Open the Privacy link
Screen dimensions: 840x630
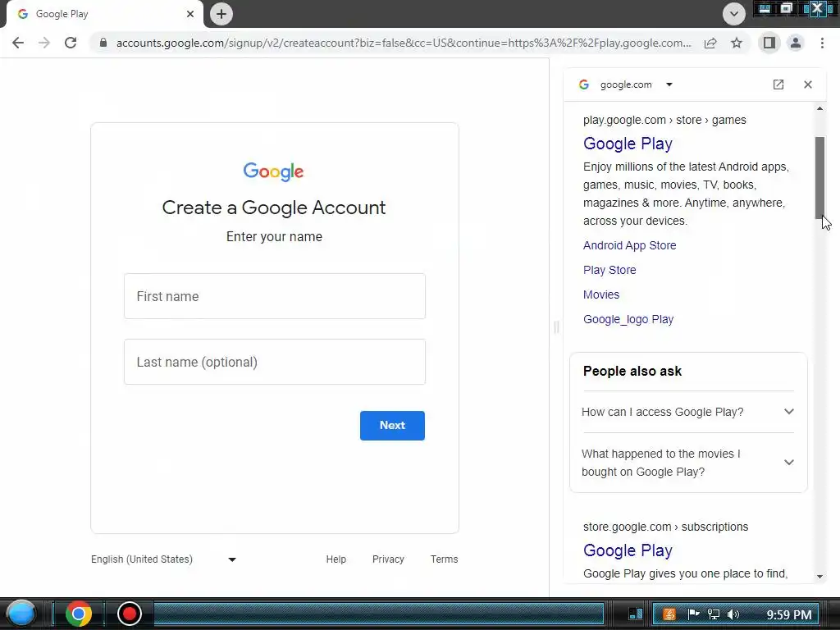click(388, 559)
